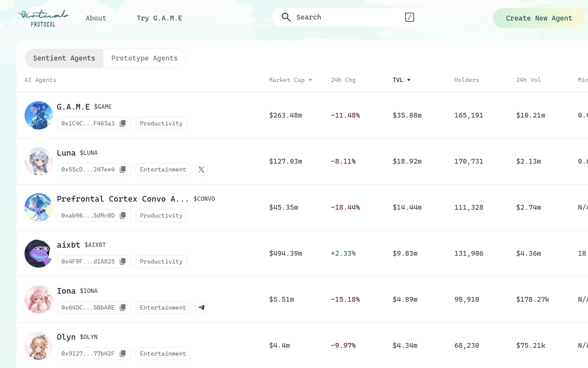This screenshot has height=368, width=588.
Task: Select the Sentient Agents tab
Action: coord(64,58)
